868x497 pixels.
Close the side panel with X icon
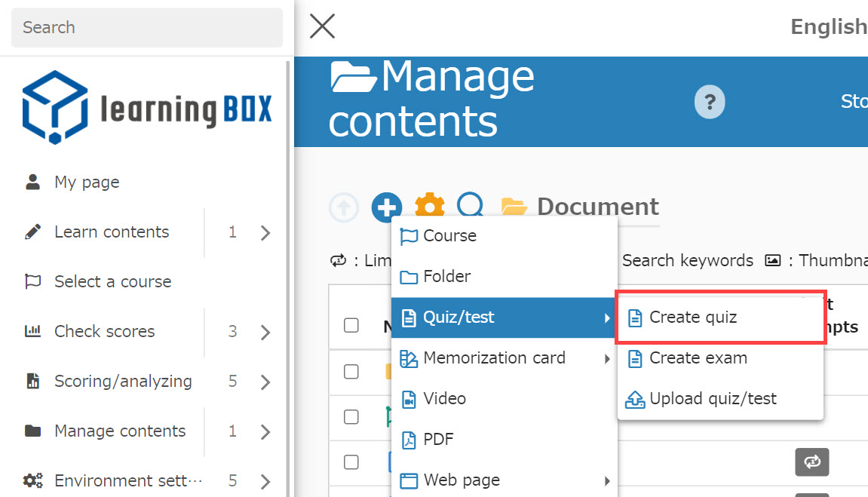[x=322, y=27]
